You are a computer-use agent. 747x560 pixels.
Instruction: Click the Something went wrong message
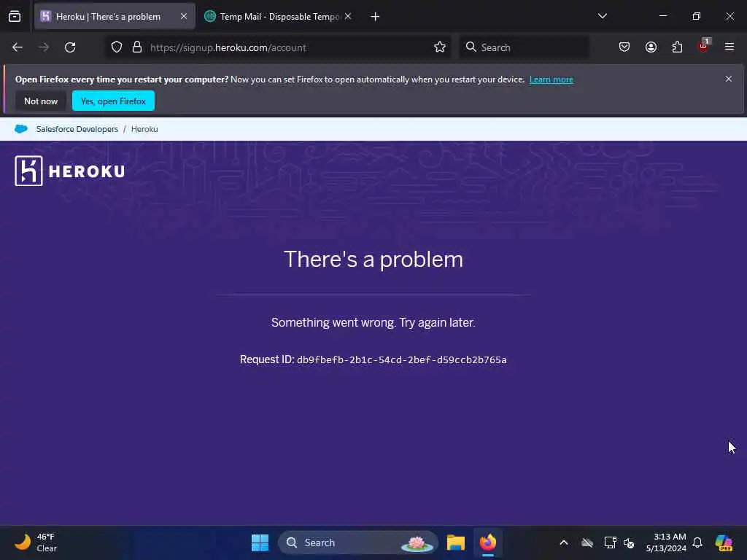pos(373,322)
